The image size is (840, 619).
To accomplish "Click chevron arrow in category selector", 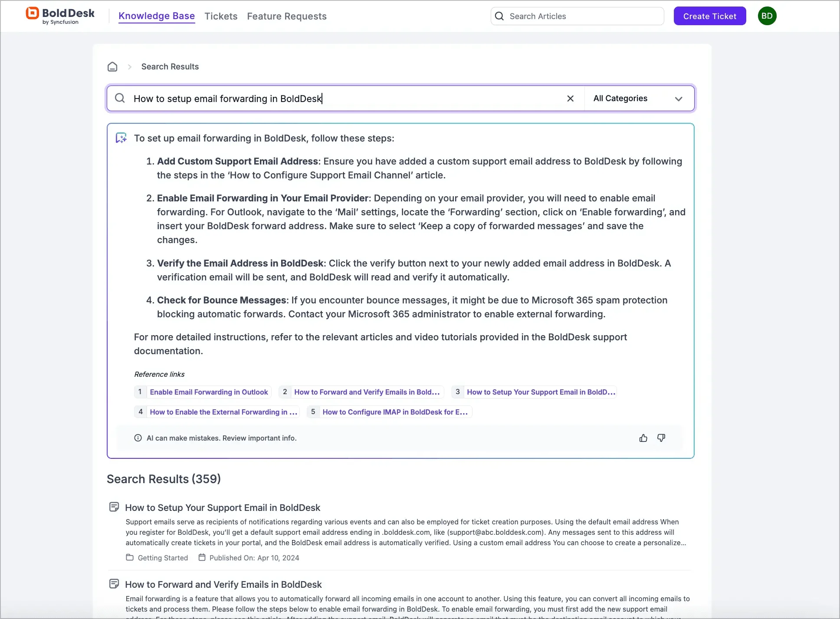I will pos(679,99).
